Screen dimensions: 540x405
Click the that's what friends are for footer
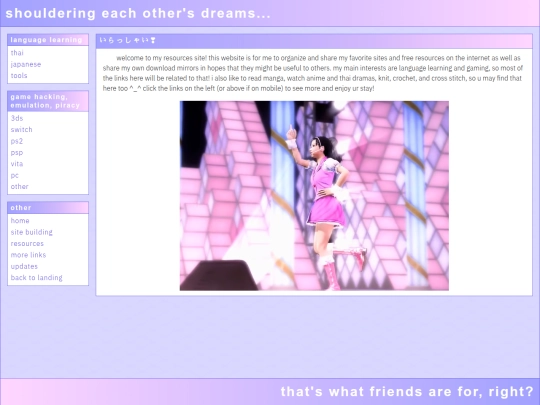pos(407,392)
